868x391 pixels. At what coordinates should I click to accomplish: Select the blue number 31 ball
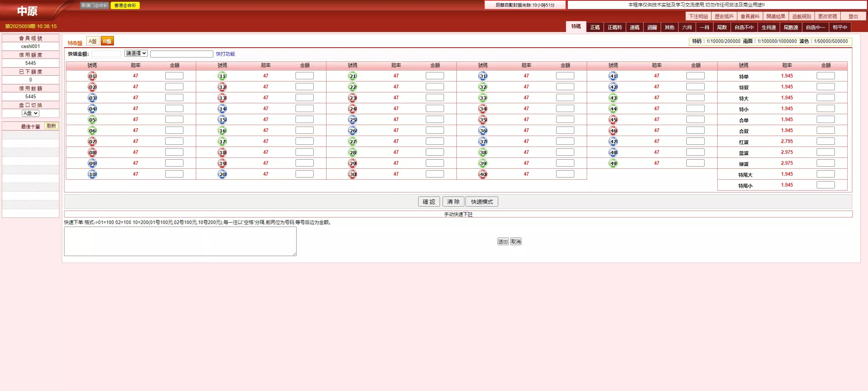coord(483,76)
